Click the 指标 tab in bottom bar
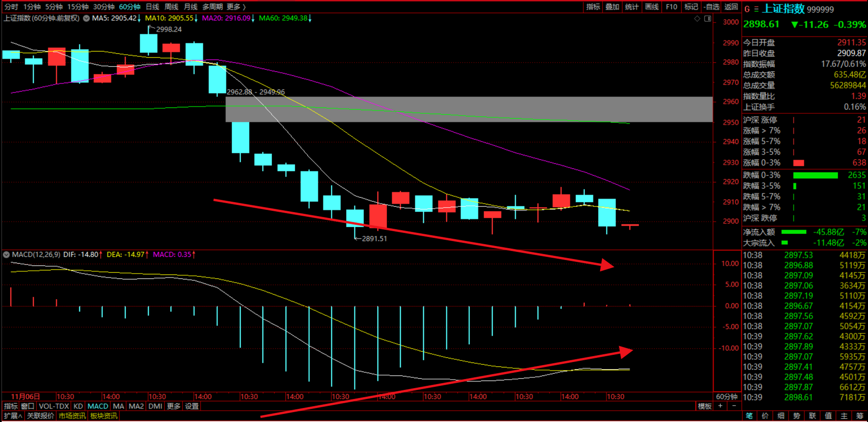The height and width of the screenshot is (422, 868). [x=11, y=406]
